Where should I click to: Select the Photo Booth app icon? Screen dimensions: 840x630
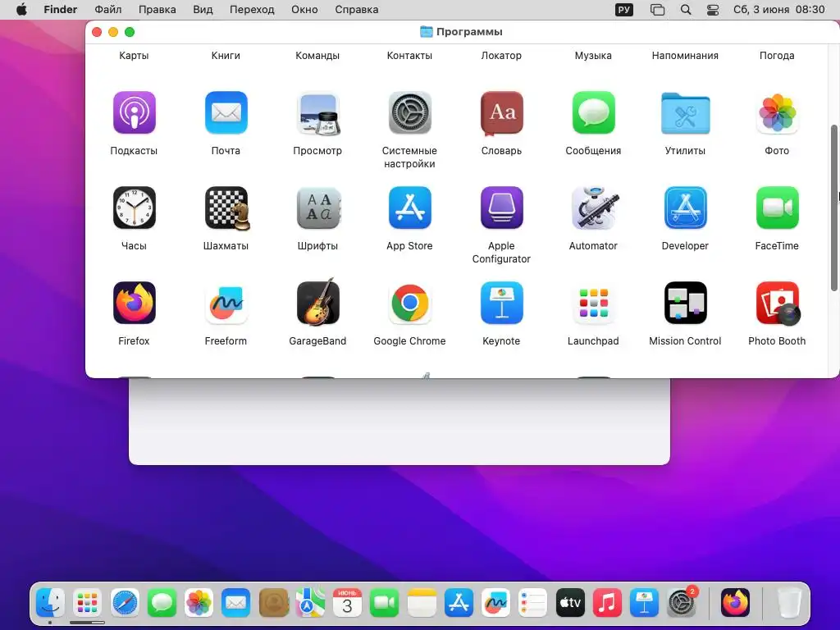click(x=778, y=304)
